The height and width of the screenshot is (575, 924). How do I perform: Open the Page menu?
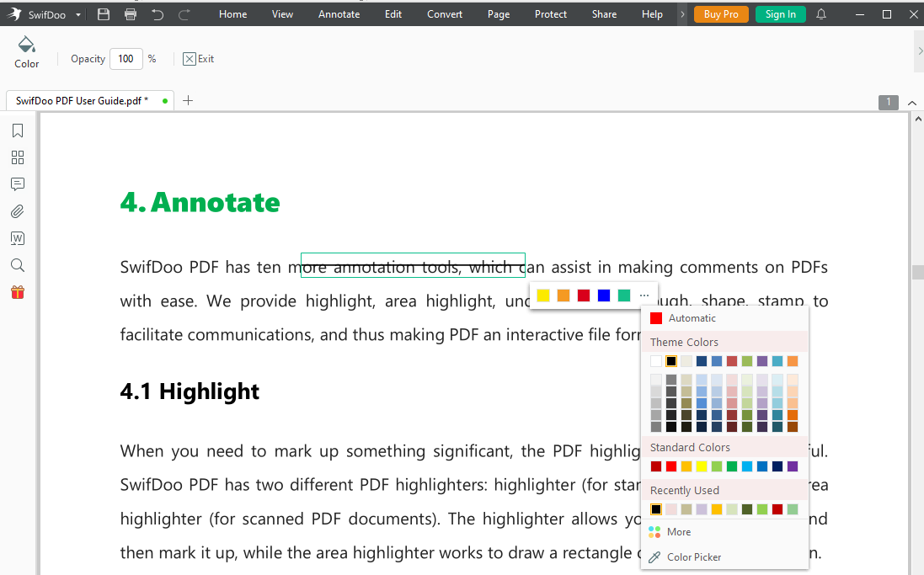click(499, 14)
